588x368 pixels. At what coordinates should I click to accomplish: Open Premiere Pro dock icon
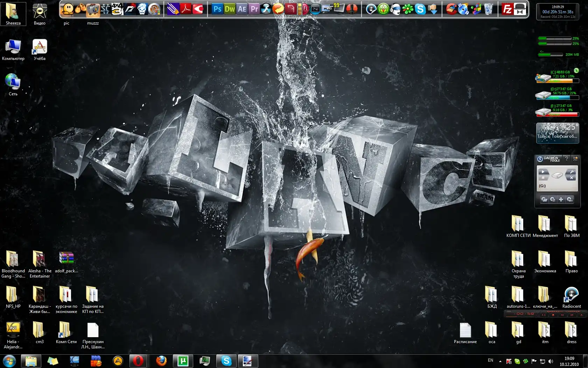pyautogui.click(x=254, y=9)
